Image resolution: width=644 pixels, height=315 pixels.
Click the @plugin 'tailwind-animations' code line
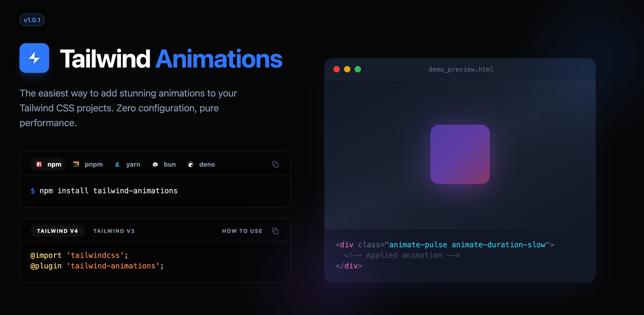click(x=96, y=266)
